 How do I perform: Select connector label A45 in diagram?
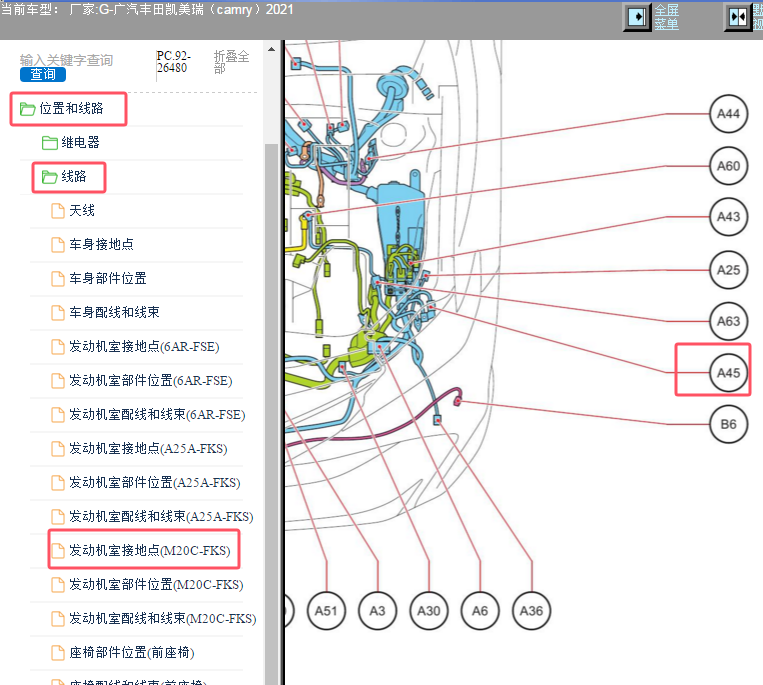click(x=728, y=373)
